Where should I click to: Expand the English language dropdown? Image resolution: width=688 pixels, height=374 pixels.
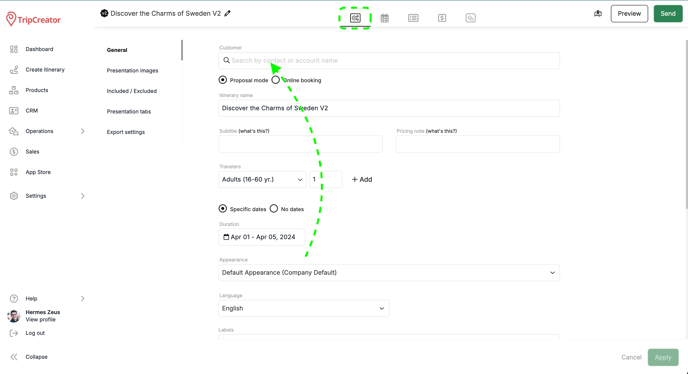pos(304,309)
